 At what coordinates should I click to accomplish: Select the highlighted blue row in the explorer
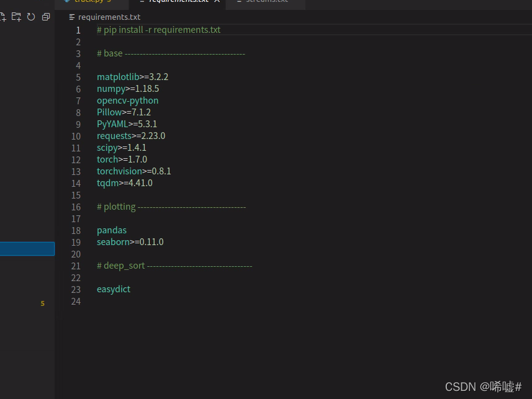click(27, 249)
